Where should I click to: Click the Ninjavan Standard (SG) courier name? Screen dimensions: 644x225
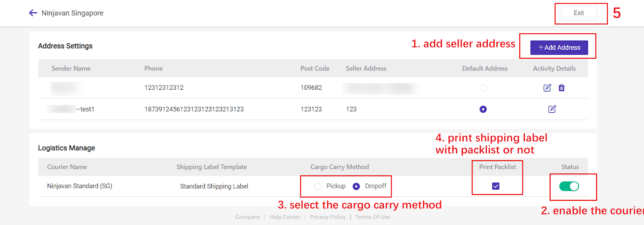point(80,186)
